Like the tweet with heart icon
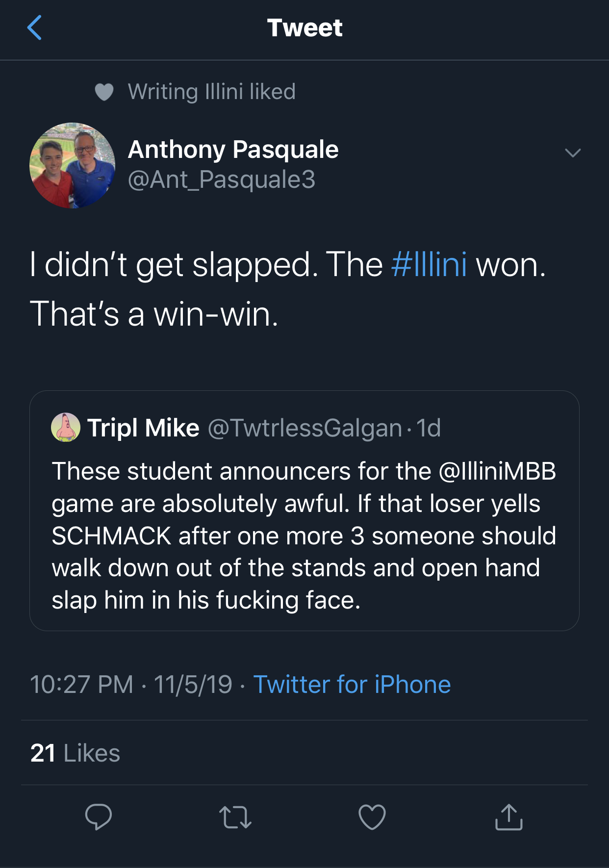Viewport: 609px width, 868px height. 372,817
